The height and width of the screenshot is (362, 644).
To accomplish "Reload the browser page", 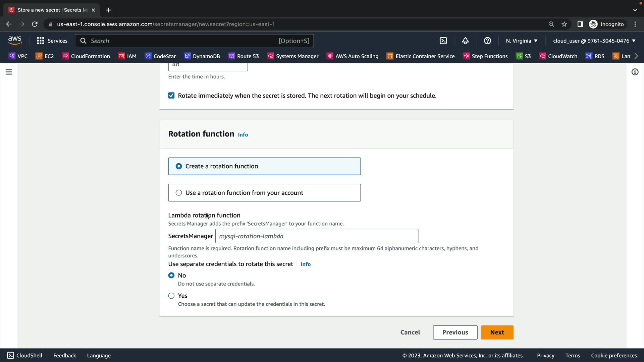I will (x=35, y=24).
